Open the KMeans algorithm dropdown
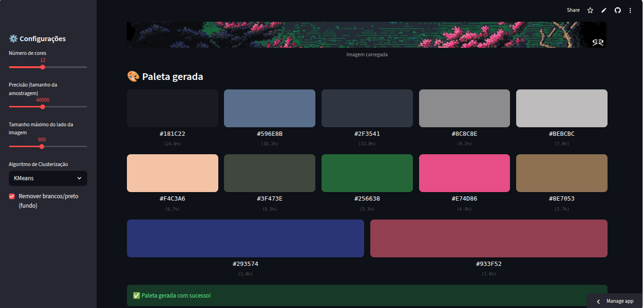 click(x=47, y=178)
